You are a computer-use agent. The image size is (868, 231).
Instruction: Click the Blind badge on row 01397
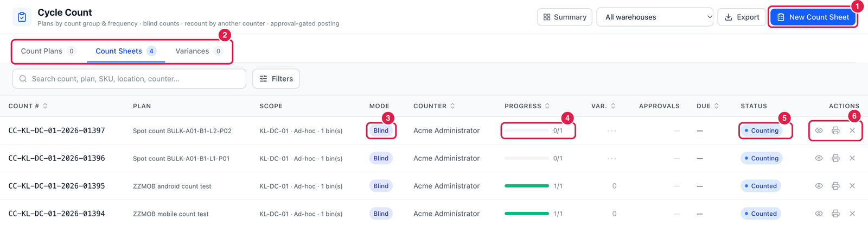(x=381, y=130)
